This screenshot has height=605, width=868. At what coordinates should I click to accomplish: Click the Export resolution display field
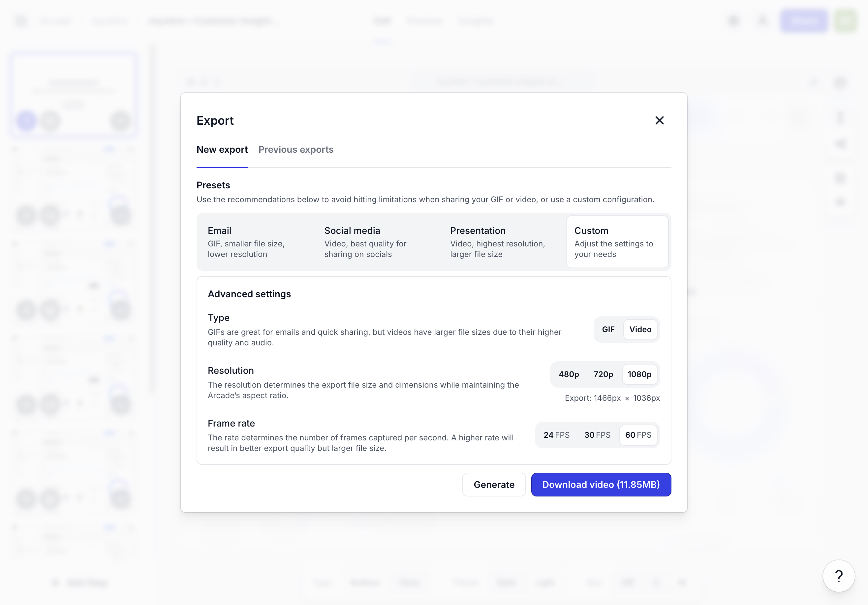[x=612, y=398]
